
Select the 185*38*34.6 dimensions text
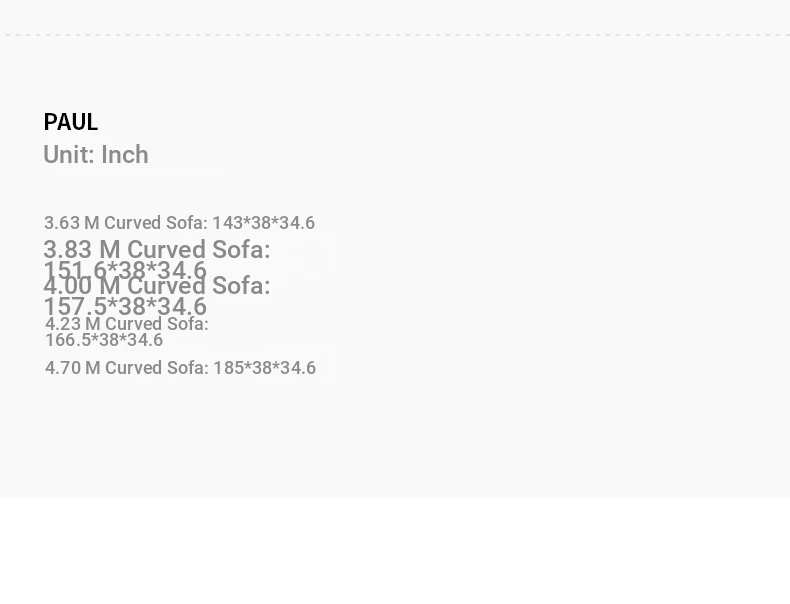[x=264, y=368]
